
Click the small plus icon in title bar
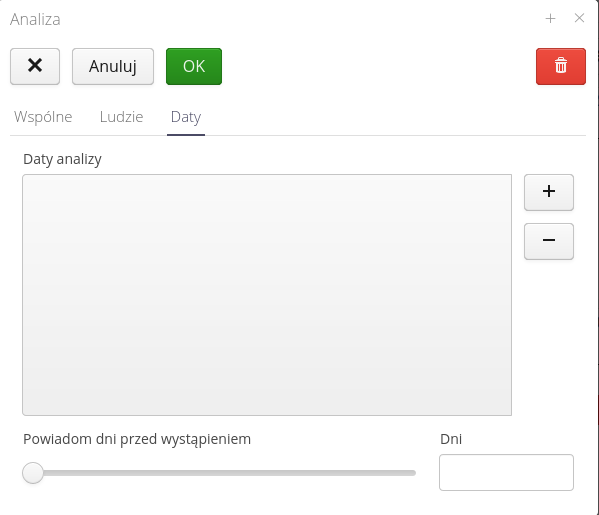(x=550, y=18)
